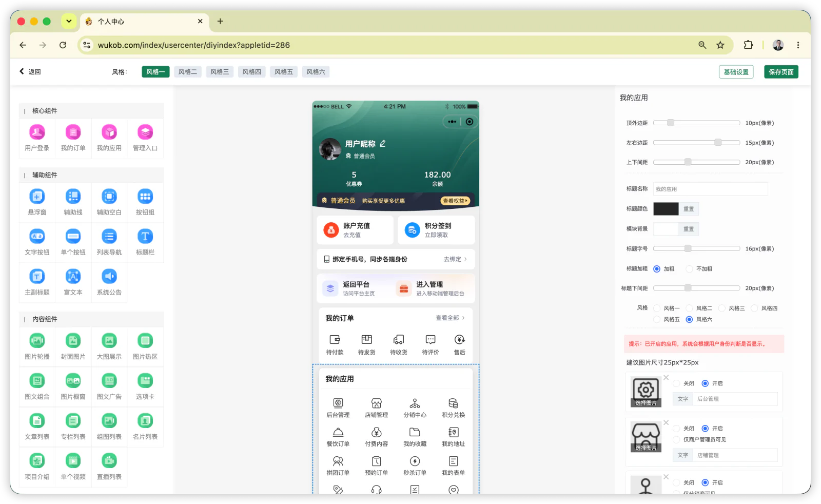This screenshot has width=821, height=504.
Task: Click 选择图片 for 后台管理 item
Action: coord(646,403)
